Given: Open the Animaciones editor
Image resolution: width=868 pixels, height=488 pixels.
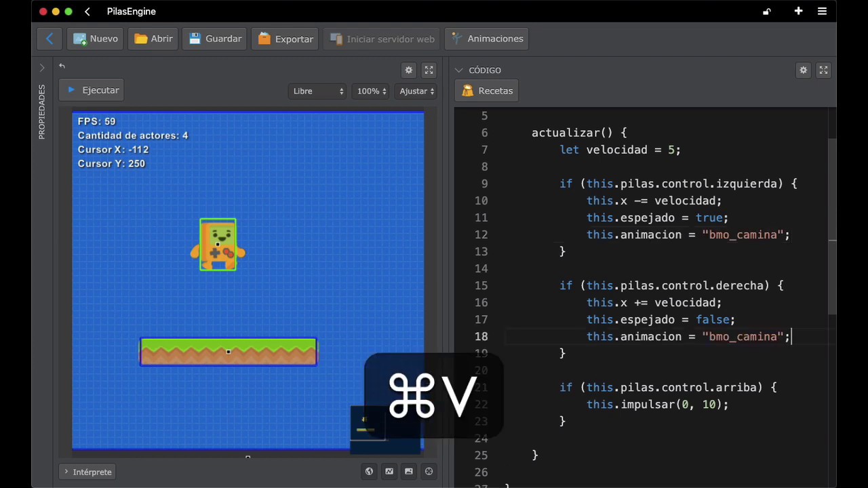Looking at the screenshot, I should 487,39.
